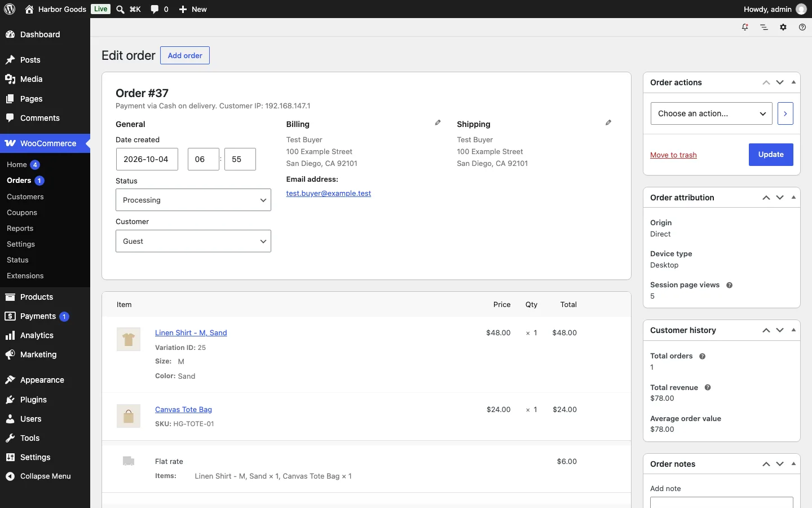Open the Customer dropdown showing Guest
The width and height of the screenshot is (812, 508).
coord(193,241)
